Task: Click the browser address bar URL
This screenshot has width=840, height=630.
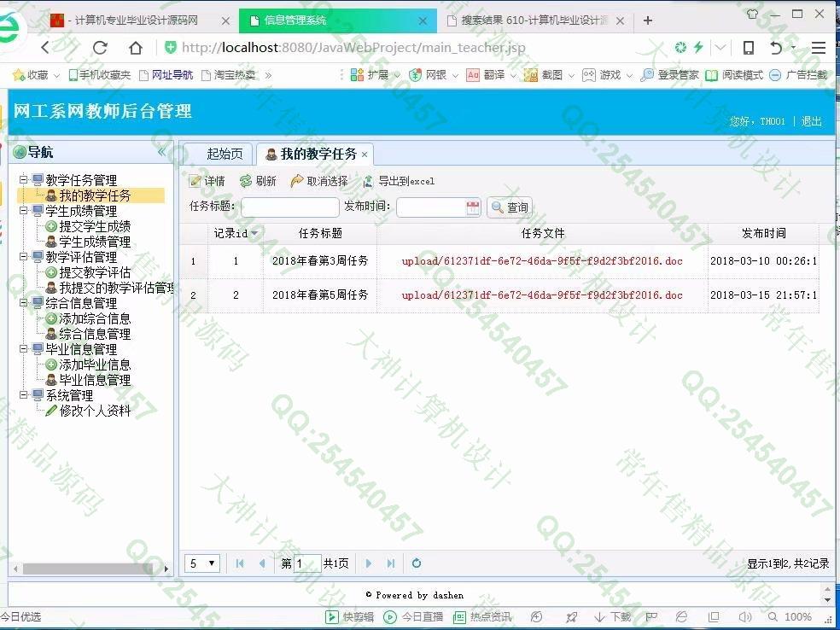Action: click(x=353, y=48)
